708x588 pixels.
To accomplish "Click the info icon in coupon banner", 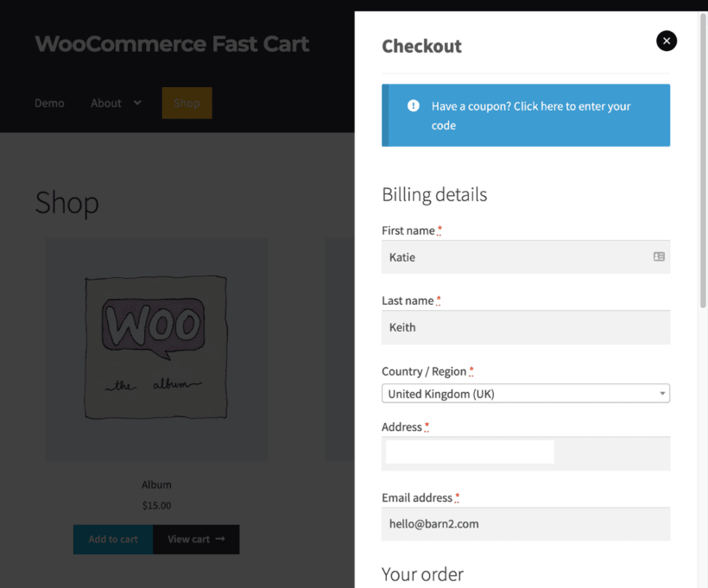I will (x=414, y=106).
